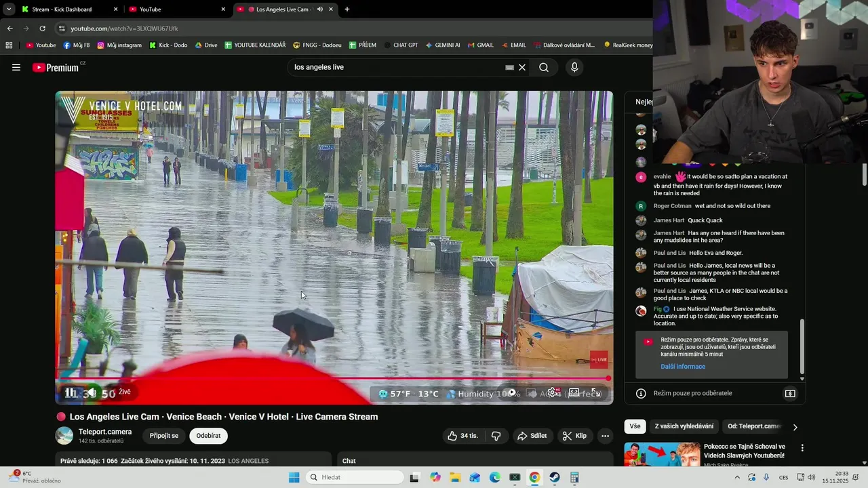868x488 pixels.
Task: Subscribe with Odebírat button
Action: (209, 436)
